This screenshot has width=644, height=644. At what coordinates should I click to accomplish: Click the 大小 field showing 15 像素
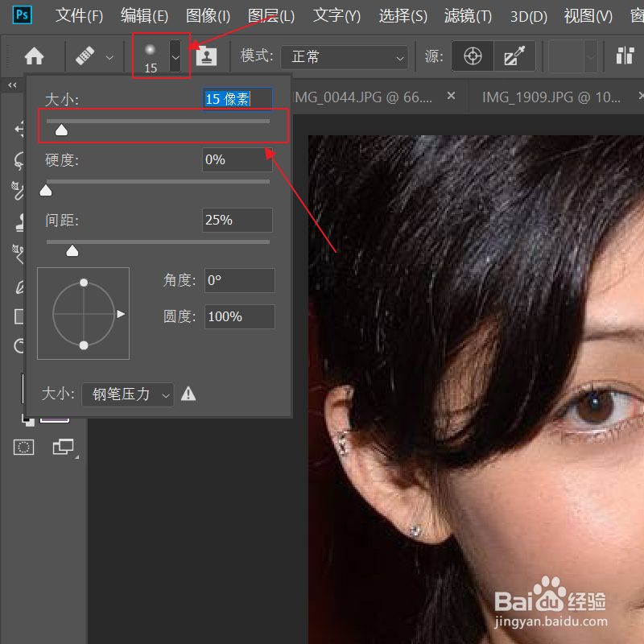[x=237, y=99]
